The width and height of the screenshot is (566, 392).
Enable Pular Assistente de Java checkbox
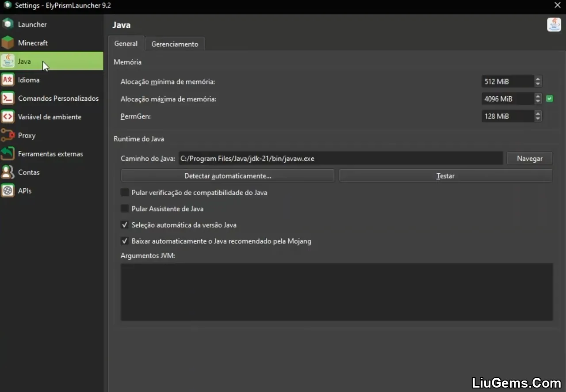coord(125,209)
